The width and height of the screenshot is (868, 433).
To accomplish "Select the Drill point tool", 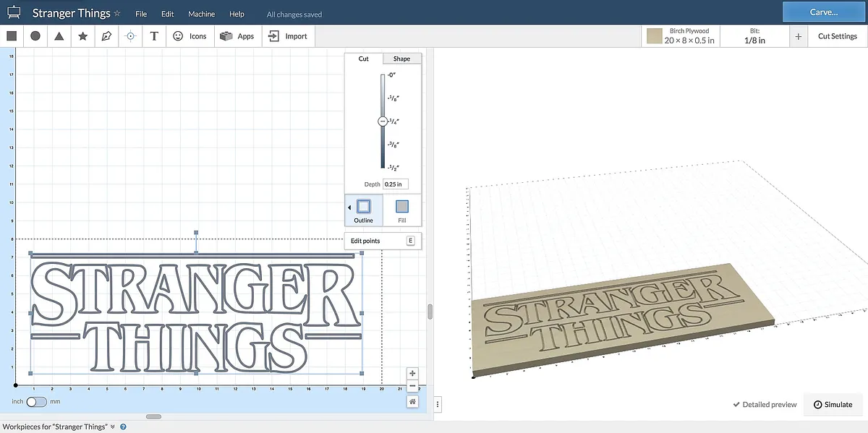I will pos(130,35).
